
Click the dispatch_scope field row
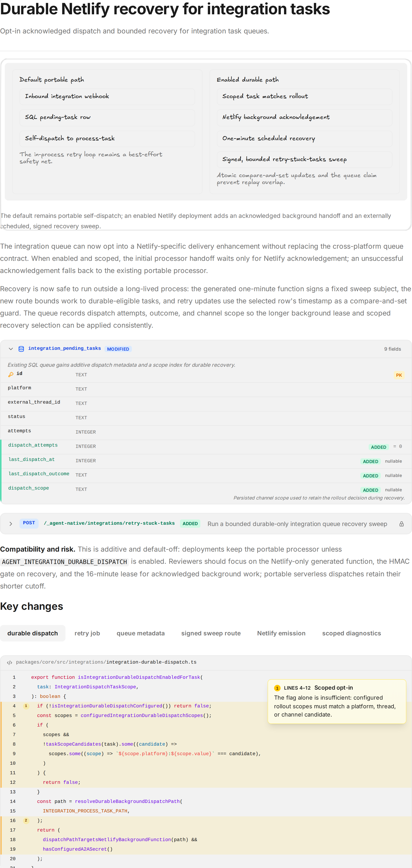206,489
